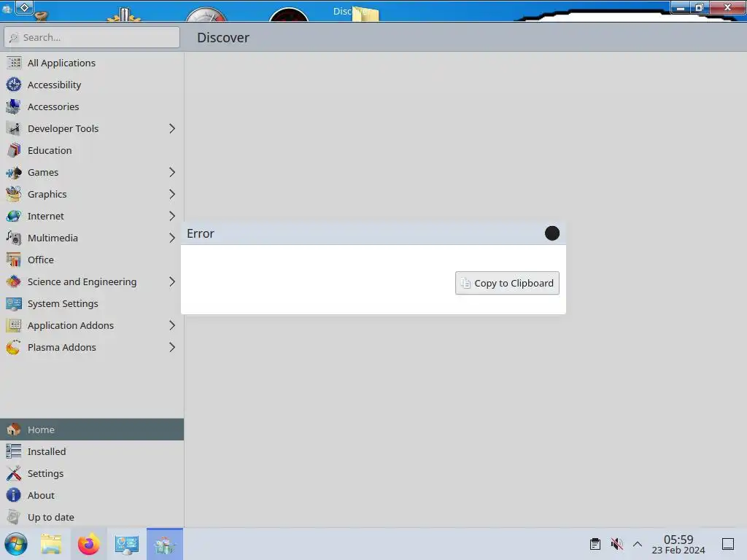The height and width of the screenshot is (560, 747).
Task: Expand the Multimedia category chevron
Action: [172, 238]
